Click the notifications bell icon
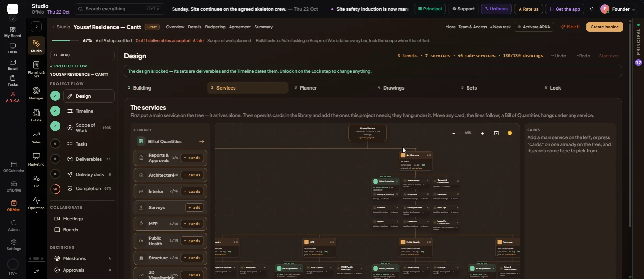 (591, 9)
